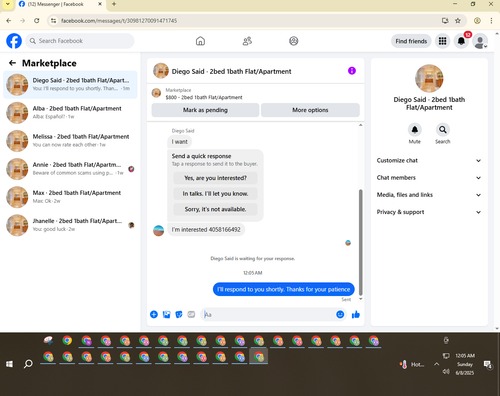Expand Media, files and links section
Viewport: 500px width, 396px height.
(429, 195)
